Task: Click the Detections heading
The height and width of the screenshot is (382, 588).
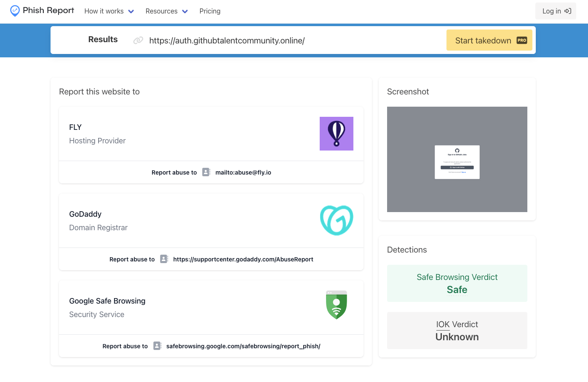Action: click(x=407, y=250)
